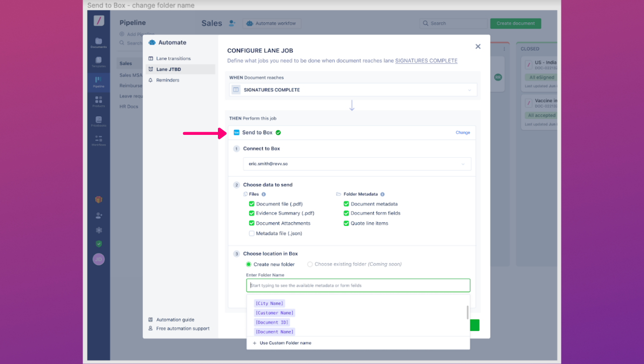644x364 pixels.
Task: Open Documents in the left sidebar
Action: [x=98, y=43]
